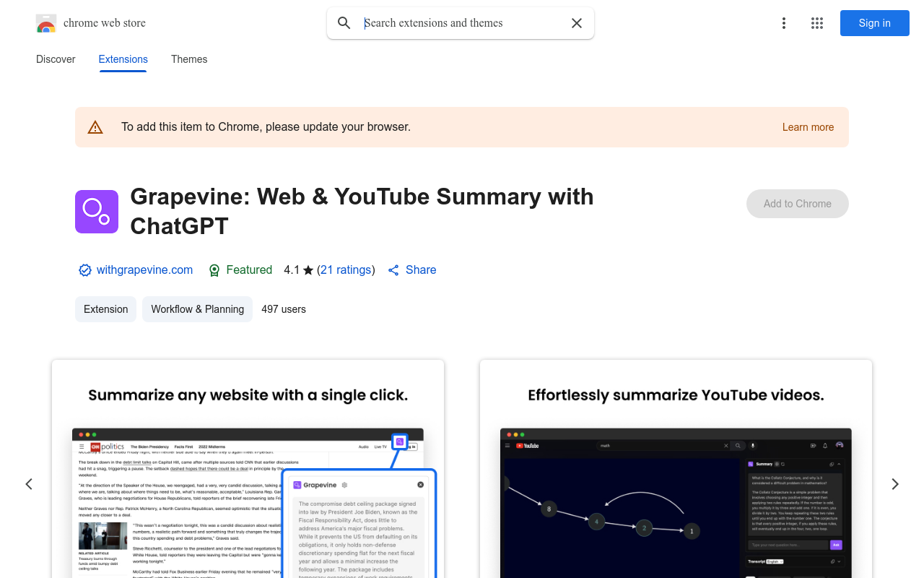Open the Learn more link

(808, 127)
